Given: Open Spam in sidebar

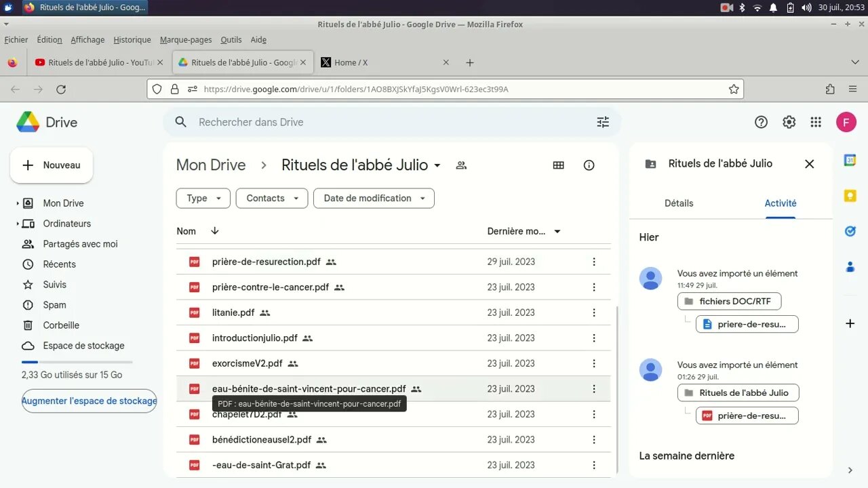Looking at the screenshot, I should [54, 305].
